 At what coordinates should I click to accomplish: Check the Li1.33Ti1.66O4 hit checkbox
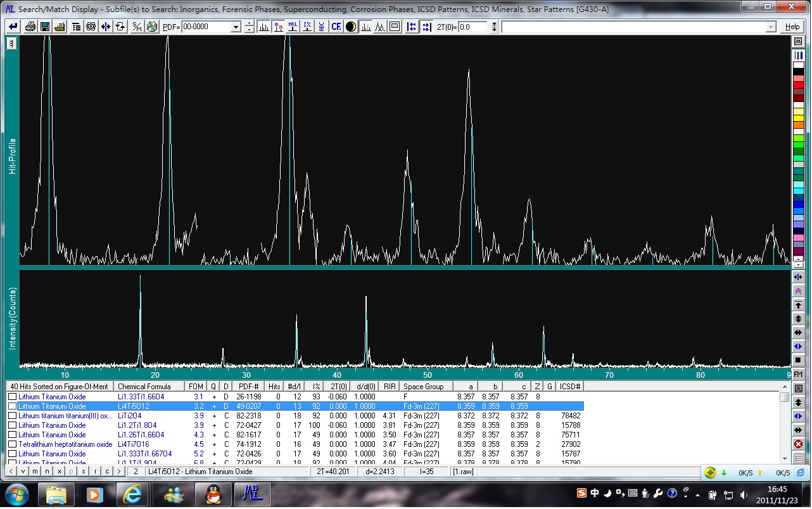point(12,397)
